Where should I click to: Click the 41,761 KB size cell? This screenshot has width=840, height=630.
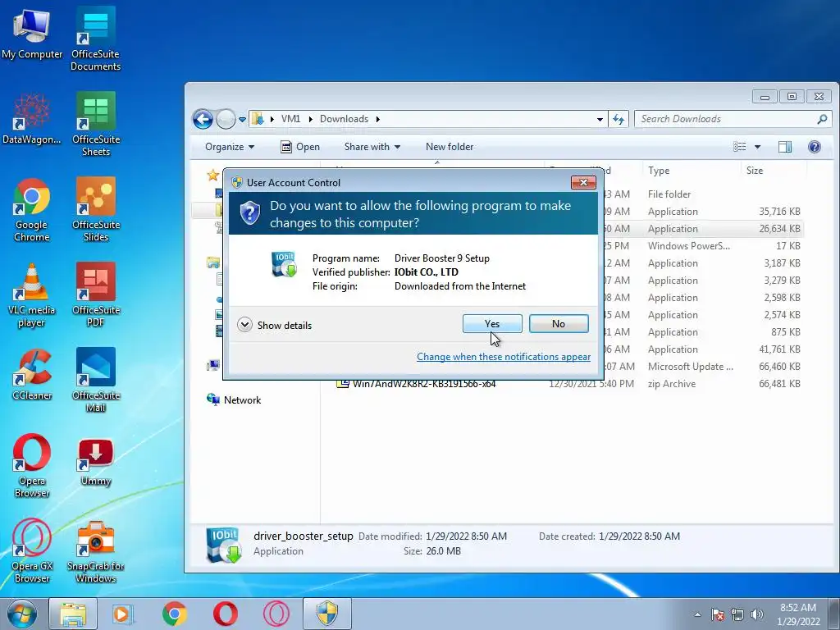(779, 349)
